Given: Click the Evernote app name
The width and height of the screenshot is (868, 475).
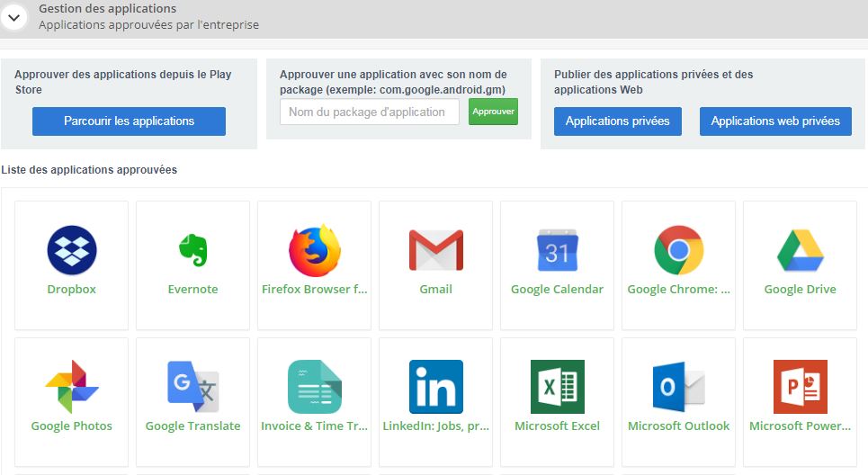Looking at the screenshot, I should pyautogui.click(x=192, y=290).
